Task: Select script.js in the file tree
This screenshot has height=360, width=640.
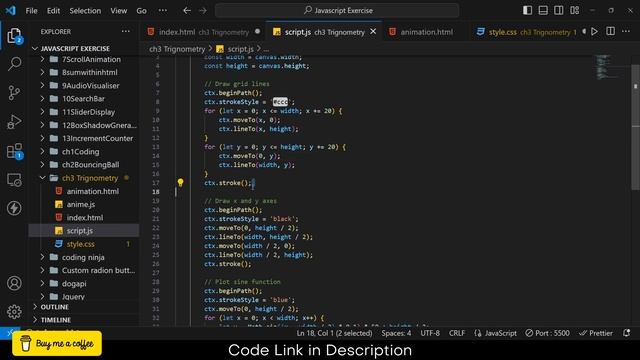Action: point(85,231)
